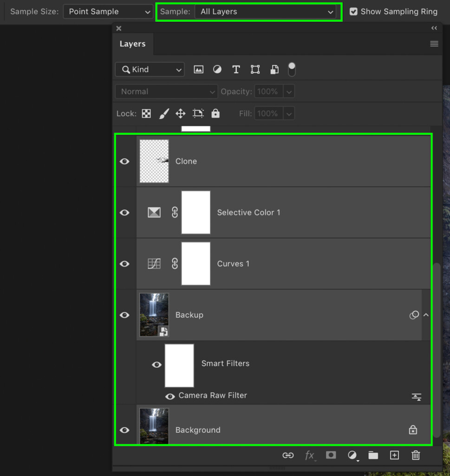Screen dimensions: 450x476
Task: Add a layer mask using bottom icon
Action: 331,455
